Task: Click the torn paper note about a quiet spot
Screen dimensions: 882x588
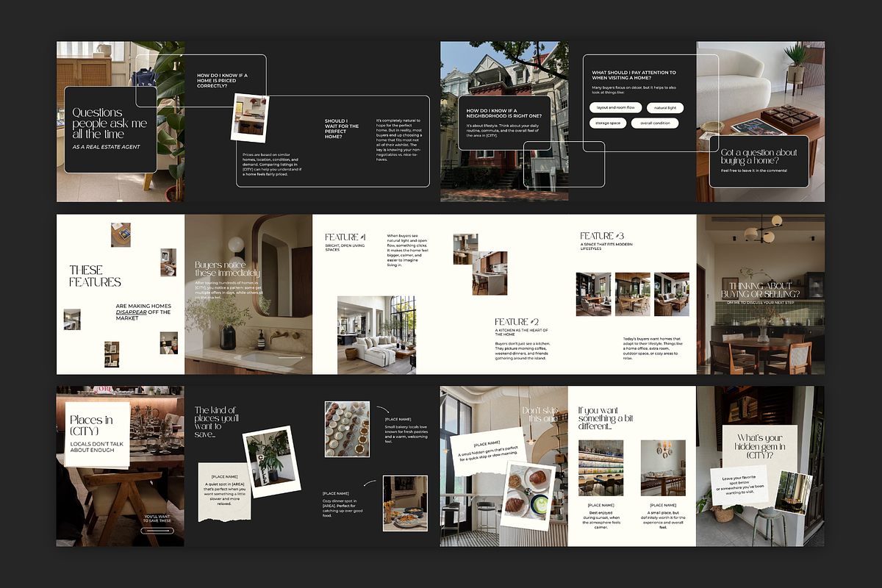Action: pyautogui.click(x=224, y=492)
